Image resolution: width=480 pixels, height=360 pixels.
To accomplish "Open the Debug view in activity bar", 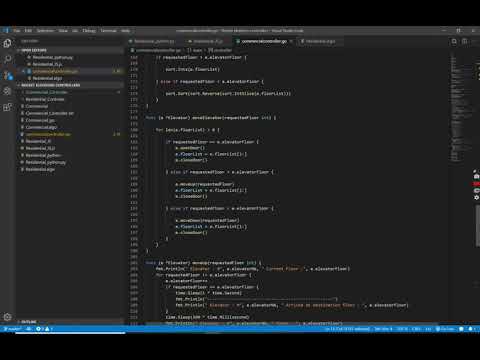I will 7,91.
